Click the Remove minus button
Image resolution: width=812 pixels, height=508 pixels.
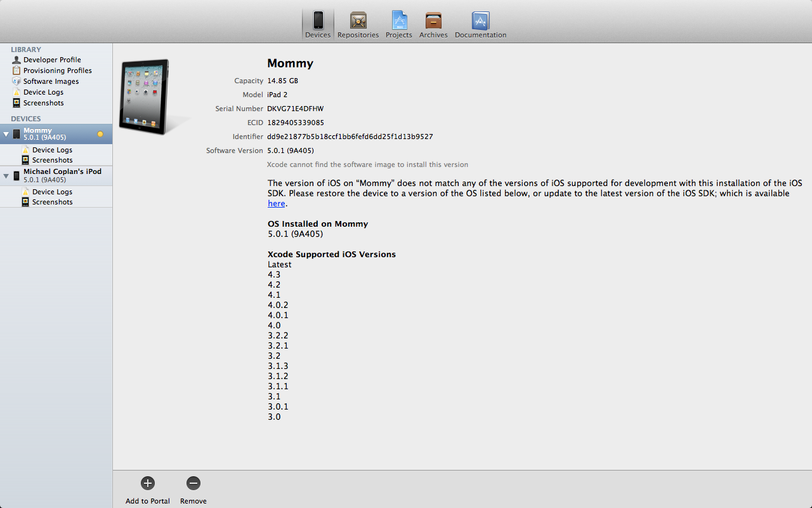click(x=193, y=483)
